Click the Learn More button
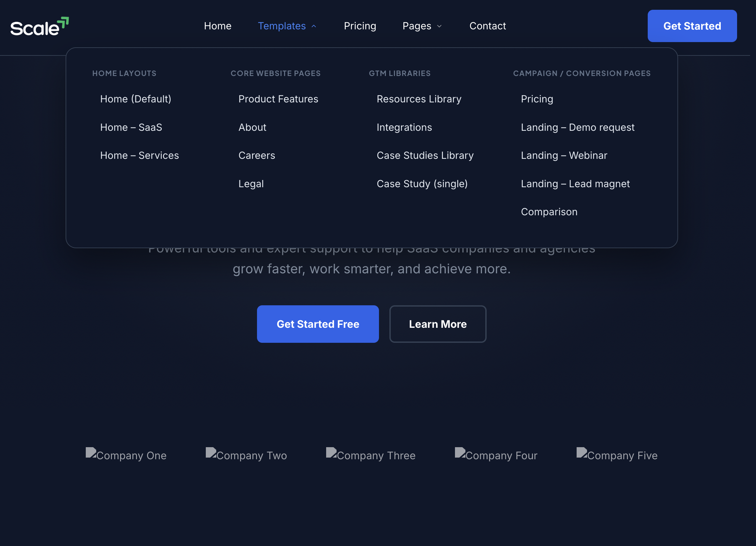Image resolution: width=756 pixels, height=546 pixels. [x=438, y=324]
